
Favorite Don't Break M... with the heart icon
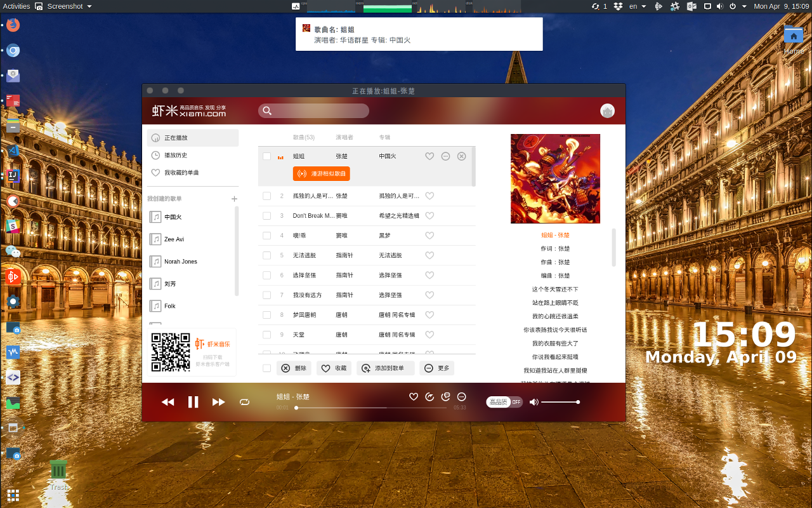(429, 216)
